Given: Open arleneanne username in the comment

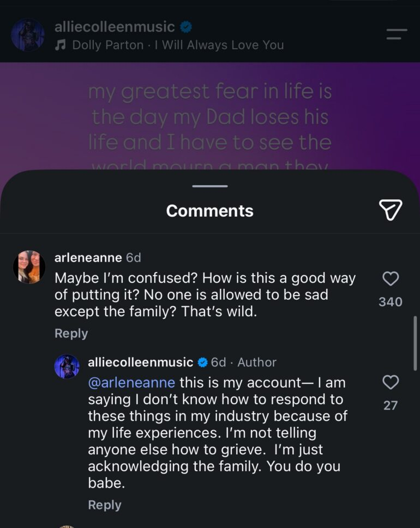Looking at the screenshot, I should (x=88, y=258).
